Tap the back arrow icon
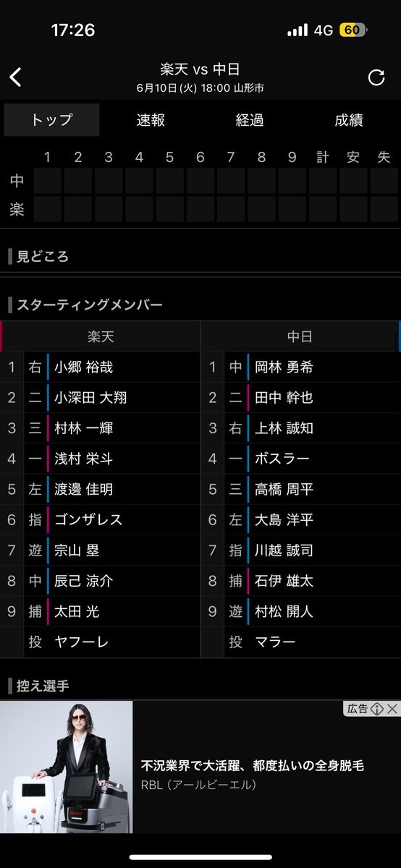This screenshot has height=868, width=401. point(15,77)
